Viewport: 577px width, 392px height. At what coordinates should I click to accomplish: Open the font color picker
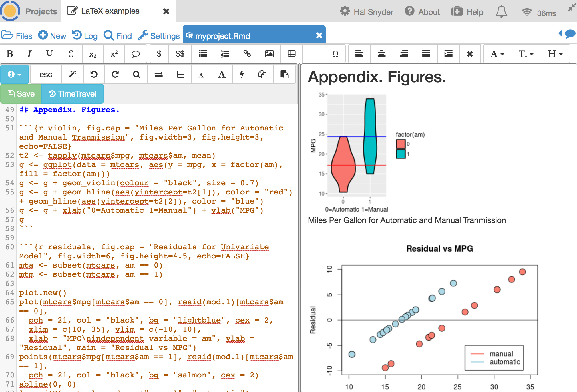coord(497,54)
